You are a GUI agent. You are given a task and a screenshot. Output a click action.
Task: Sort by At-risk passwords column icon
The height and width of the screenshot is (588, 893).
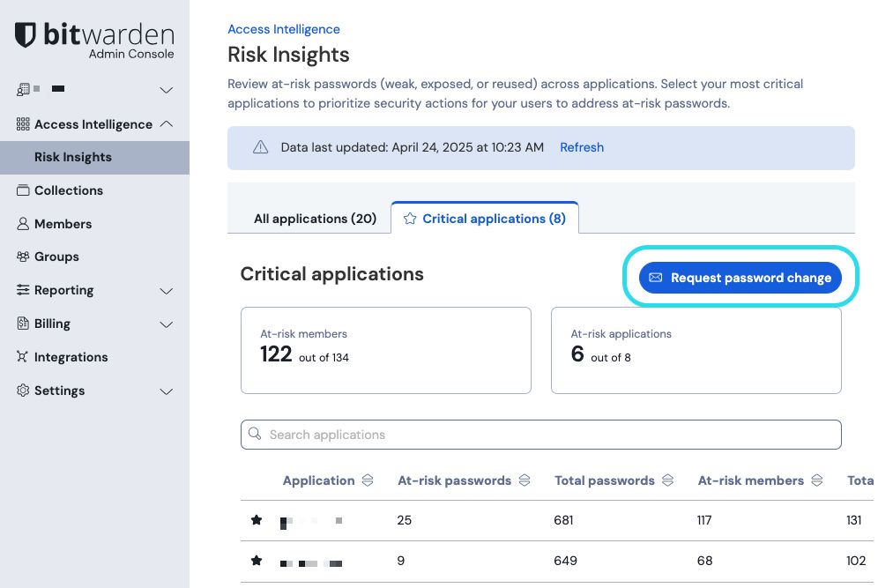[x=525, y=480]
